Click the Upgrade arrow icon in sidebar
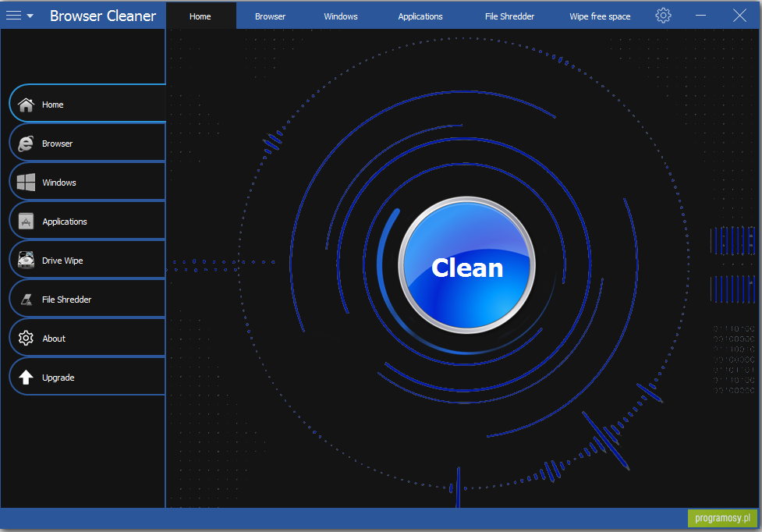Image resolution: width=762 pixels, height=532 pixels. pyautogui.click(x=27, y=376)
